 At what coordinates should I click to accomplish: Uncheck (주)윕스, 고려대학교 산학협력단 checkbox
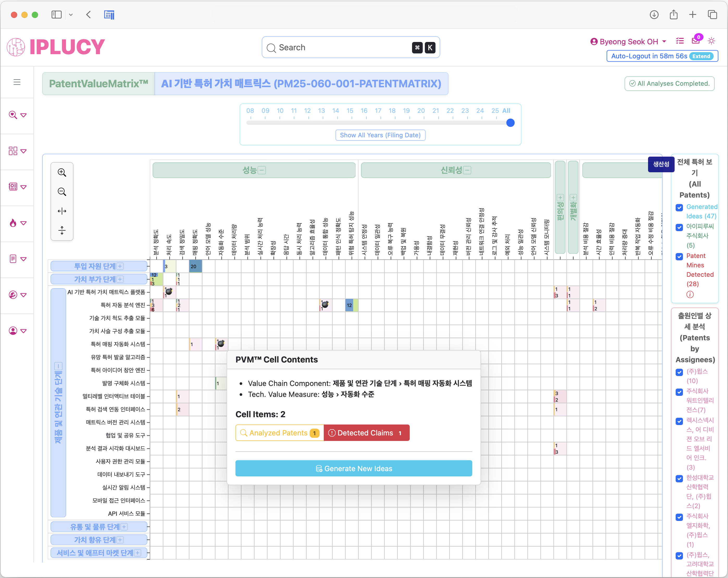pyautogui.click(x=679, y=556)
